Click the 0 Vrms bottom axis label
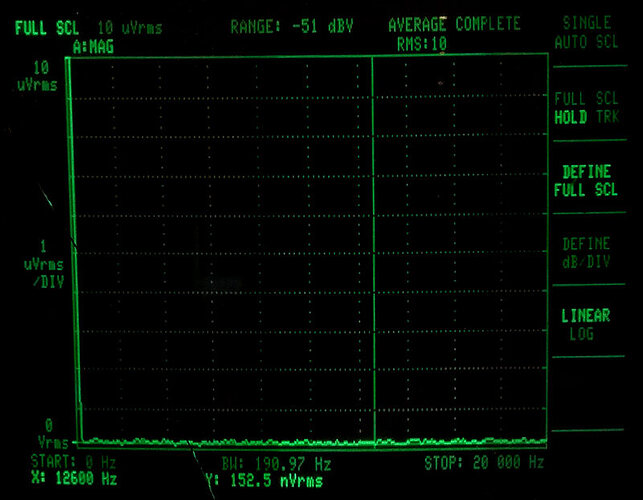The height and width of the screenshot is (500, 643). pos(45,433)
